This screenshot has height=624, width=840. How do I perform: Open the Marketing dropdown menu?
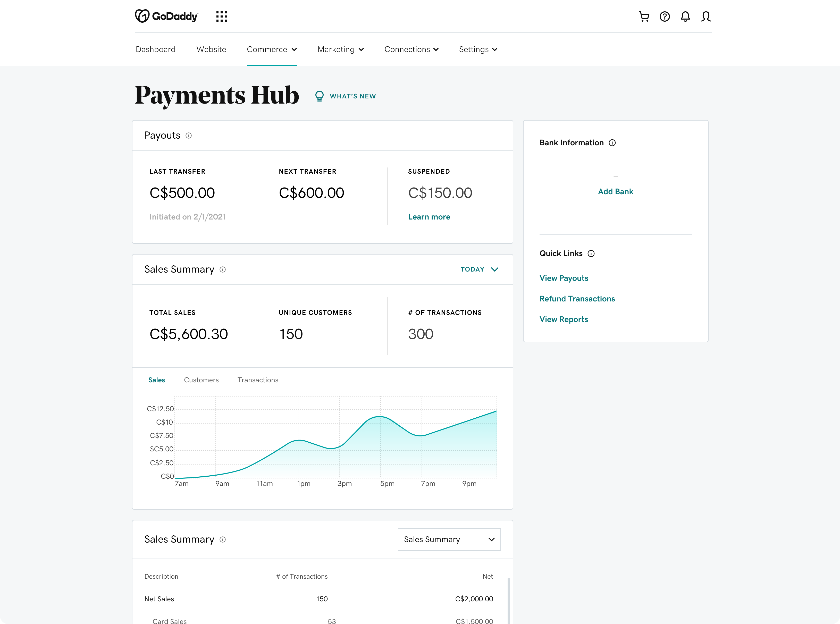340,49
